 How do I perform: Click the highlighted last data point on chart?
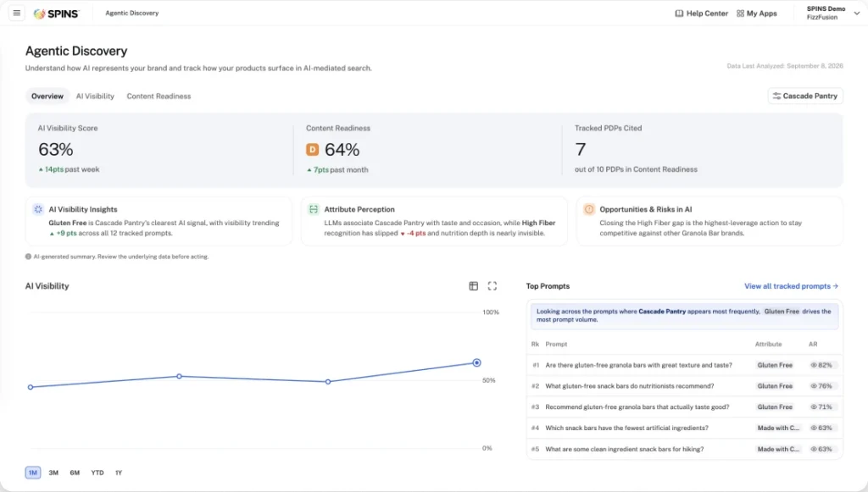click(476, 362)
